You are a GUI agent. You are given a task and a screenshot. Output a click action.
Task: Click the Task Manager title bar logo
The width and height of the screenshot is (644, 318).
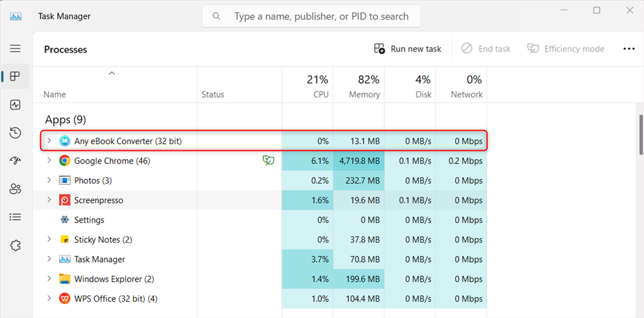(x=16, y=16)
